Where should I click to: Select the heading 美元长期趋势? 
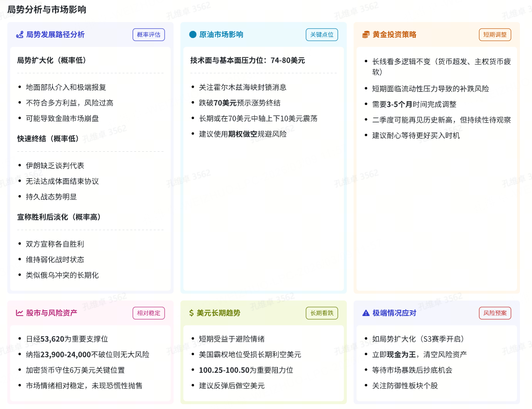(x=218, y=313)
